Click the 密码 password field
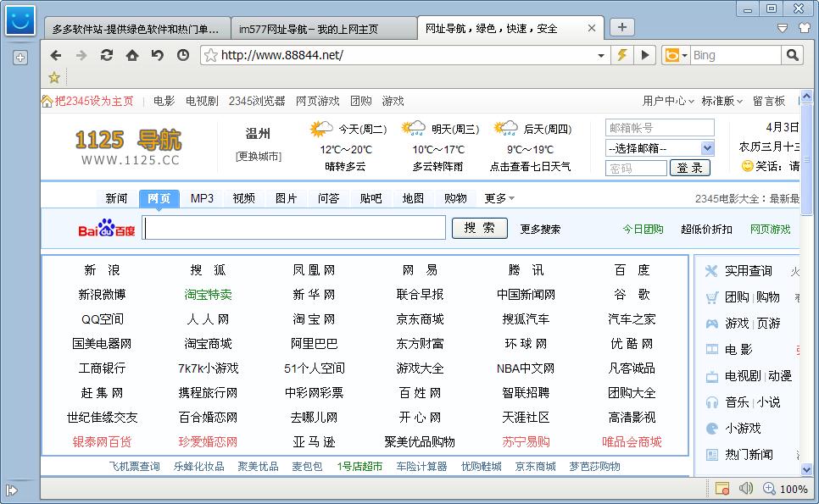The height and width of the screenshot is (504, 819). pos(636,168)
